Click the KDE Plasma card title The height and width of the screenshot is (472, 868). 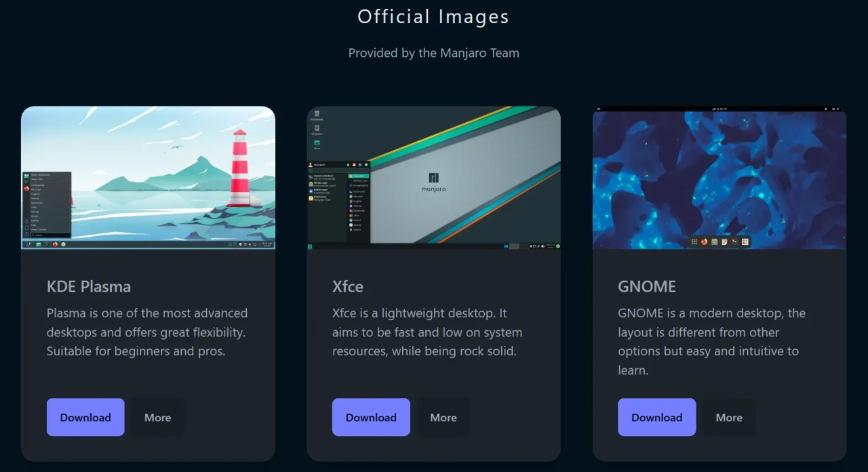click(x=89, y=286)
